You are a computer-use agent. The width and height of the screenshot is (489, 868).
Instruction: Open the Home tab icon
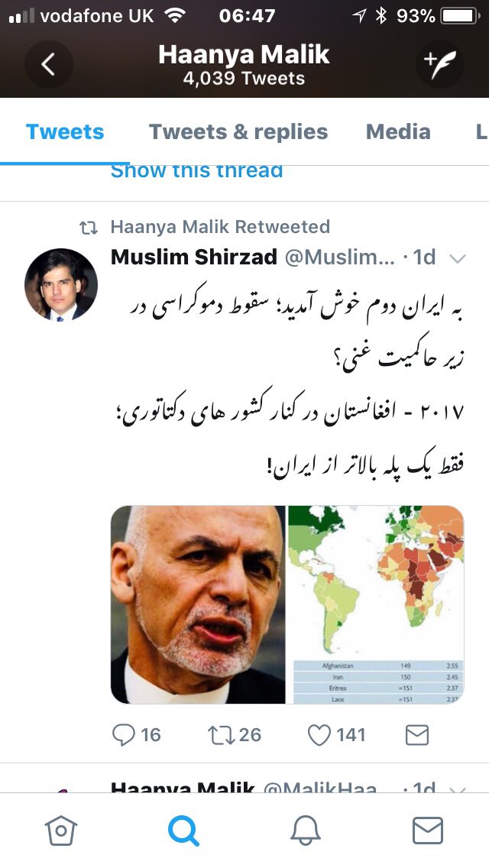[x=61, y=831]
